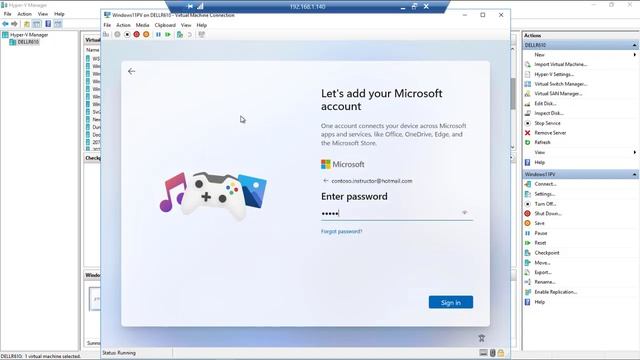Click the Enhanced Session toolbar icon
Image resolution: width=640 pixels, height=360 pixels.
(x=202, y=35)
